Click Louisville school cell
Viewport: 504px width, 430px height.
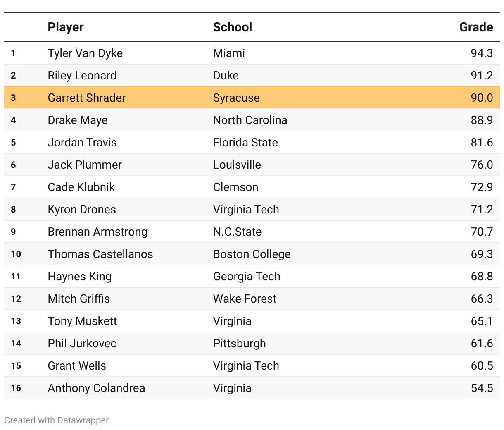pyautogui.click(x=237, y=165)
